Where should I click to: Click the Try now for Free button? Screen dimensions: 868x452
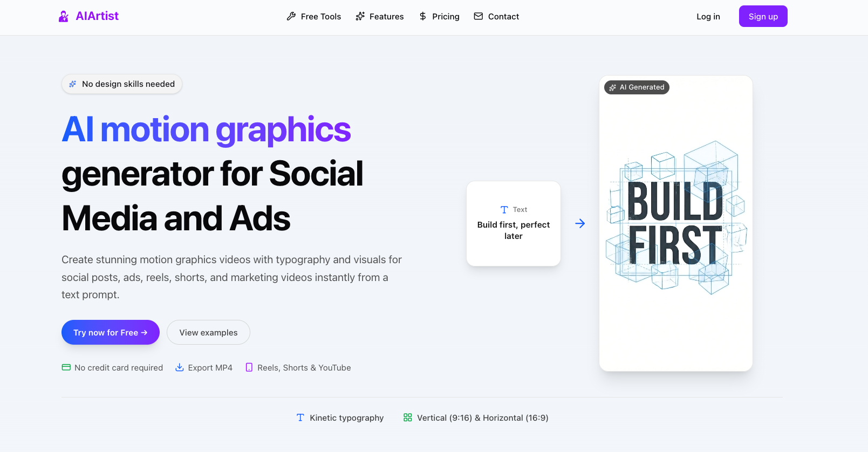pos(111,332)
